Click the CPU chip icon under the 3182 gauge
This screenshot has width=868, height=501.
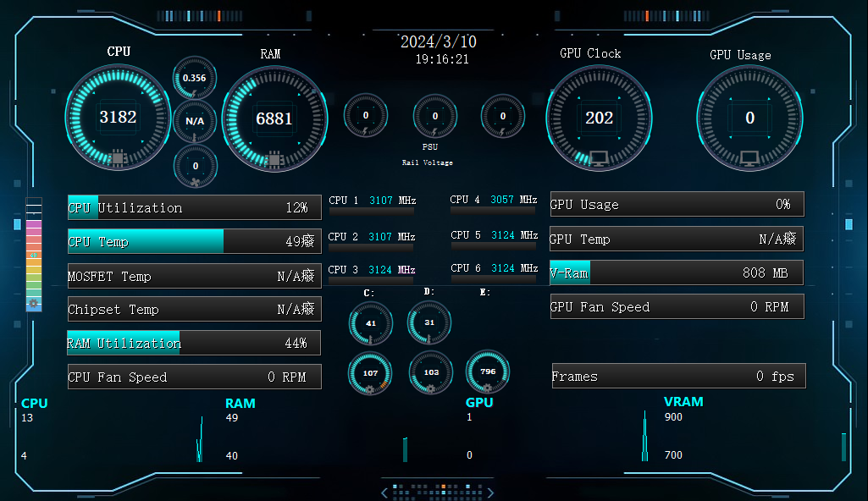118,157
